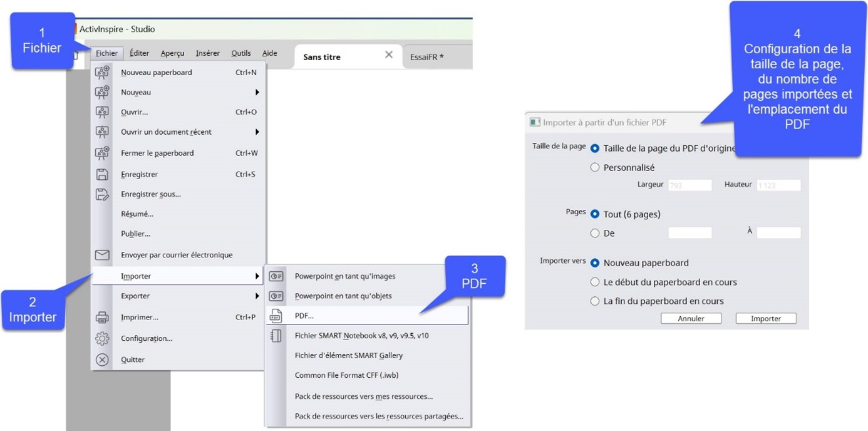Open the Éditer menu
The width and height of the screenshot is (868, 431).
coord(139,53)
